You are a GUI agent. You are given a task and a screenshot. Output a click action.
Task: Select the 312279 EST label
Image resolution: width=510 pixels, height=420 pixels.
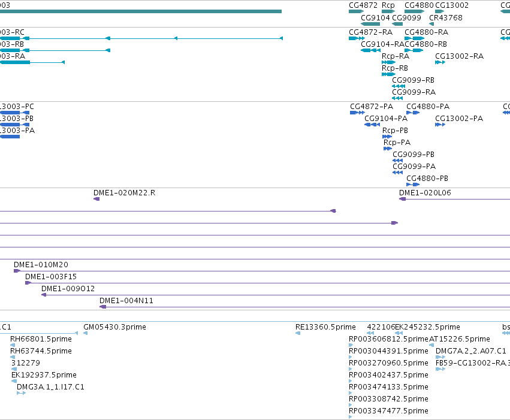pyautogui.click(x=25, y=363)
